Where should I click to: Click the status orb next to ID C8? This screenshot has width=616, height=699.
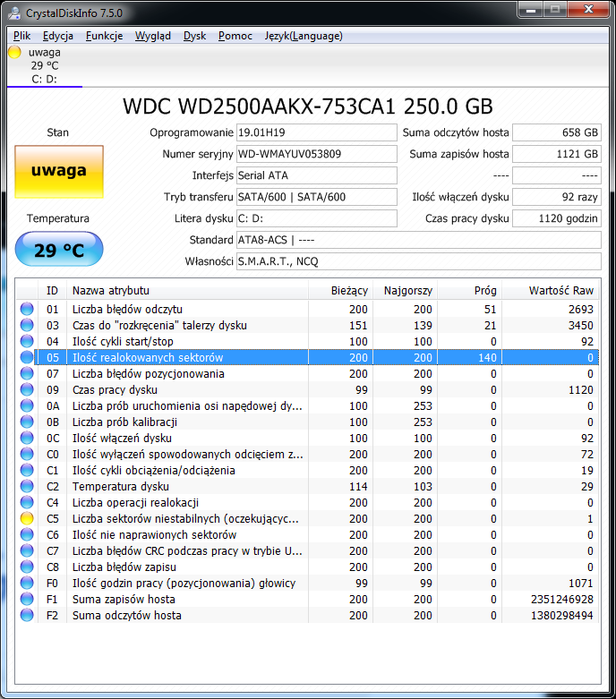27,567
